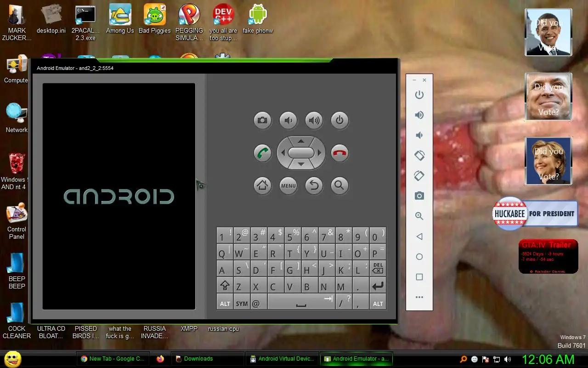Click the P key on emulator keyboard

click(378, 252)
